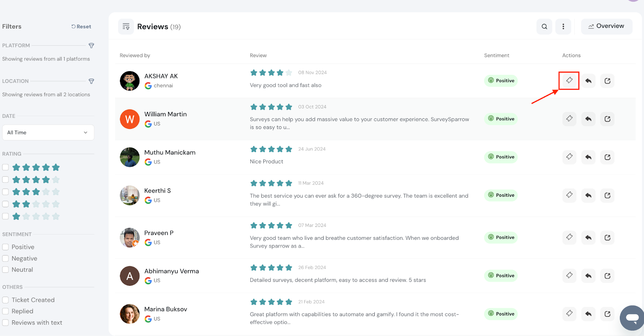
Task: Click the Overview button
Action: pyautogui.click(x=606, y=26)
